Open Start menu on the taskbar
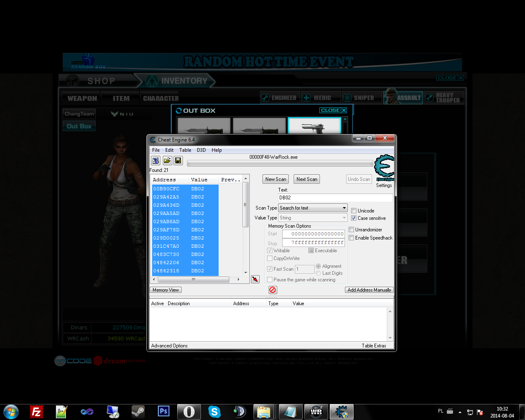Image resolution: width=525 pixels, height=420 pixels. [x=11, y=412]
